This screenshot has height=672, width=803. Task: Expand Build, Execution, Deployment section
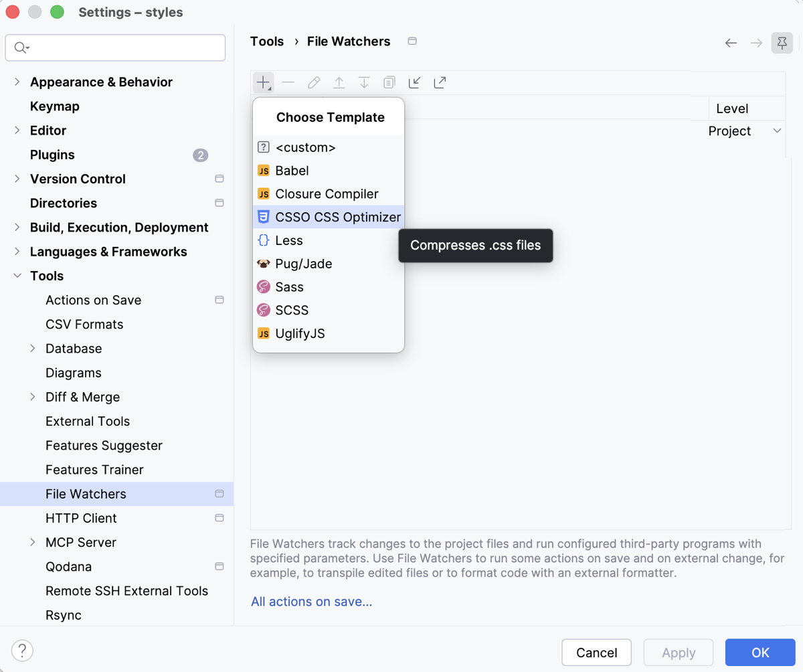[17, 228]
